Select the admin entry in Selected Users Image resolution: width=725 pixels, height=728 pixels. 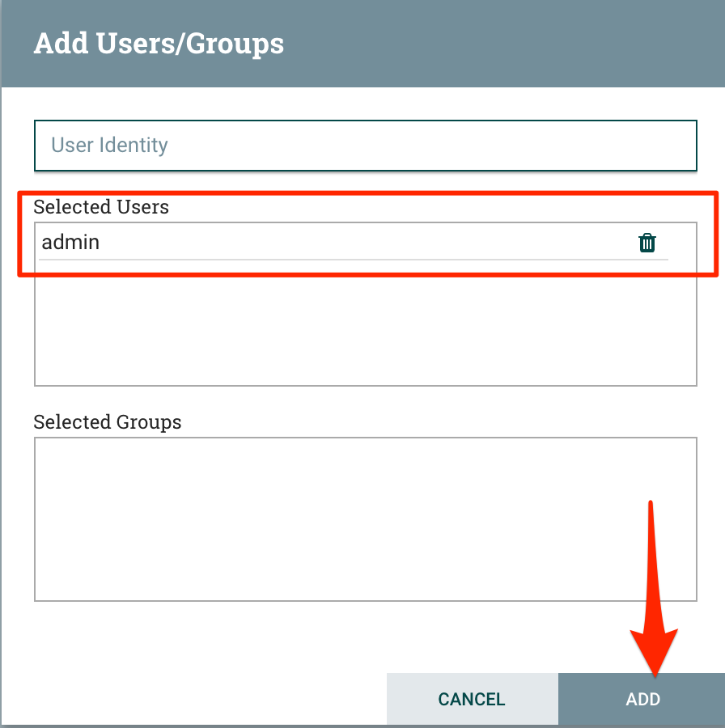pos(324,243)
